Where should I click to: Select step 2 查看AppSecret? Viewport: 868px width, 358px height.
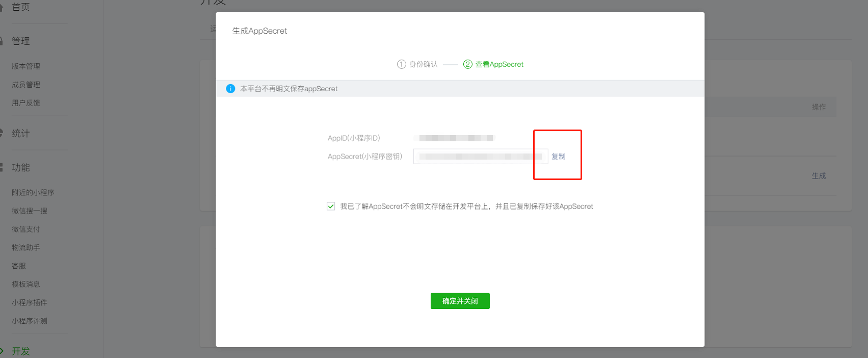click(493, 64)
